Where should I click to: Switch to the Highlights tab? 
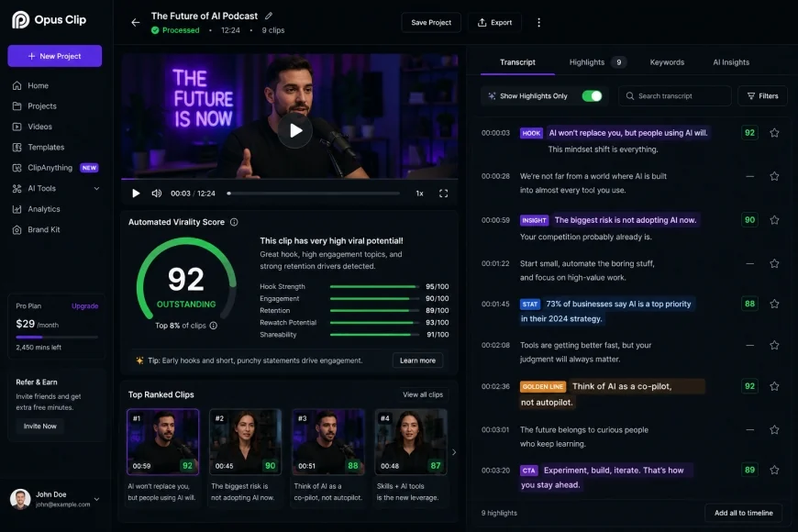(597, 62)
